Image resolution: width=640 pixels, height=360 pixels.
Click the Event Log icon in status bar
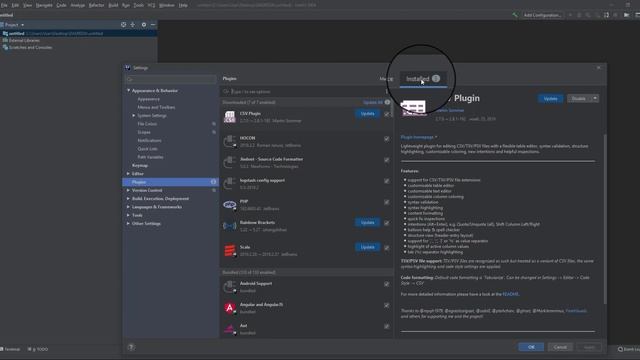coord(620,349)
